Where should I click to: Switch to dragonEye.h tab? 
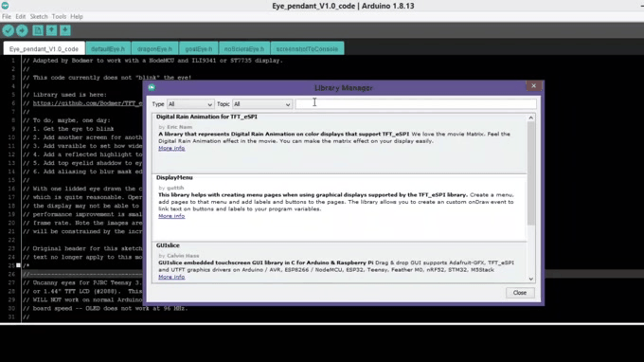(x=154, y=48)
